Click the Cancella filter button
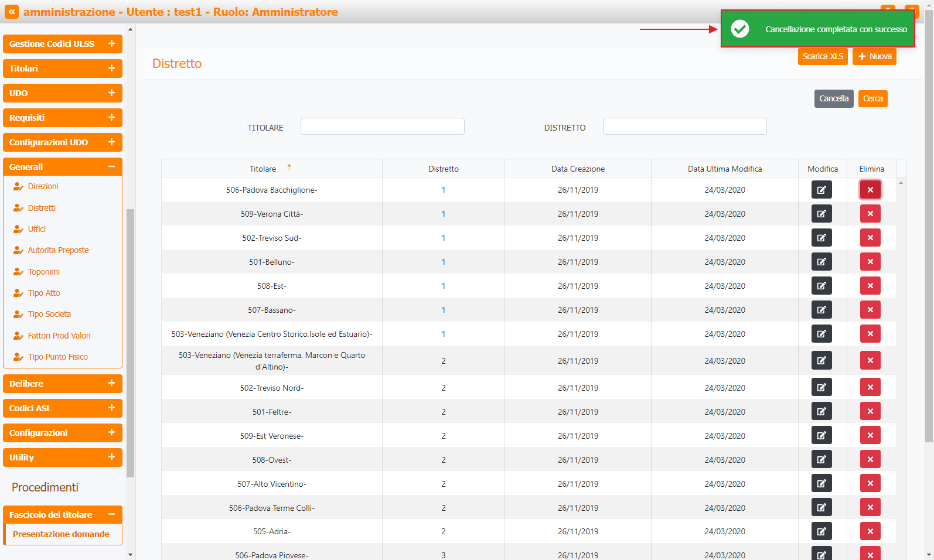This screenshot has height=560, width=934. point(833,98)
